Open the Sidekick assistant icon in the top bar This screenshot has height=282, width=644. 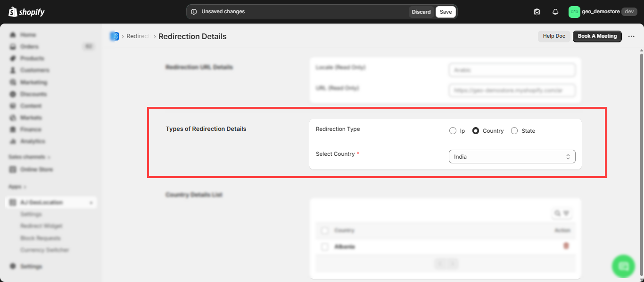[537, 12]
